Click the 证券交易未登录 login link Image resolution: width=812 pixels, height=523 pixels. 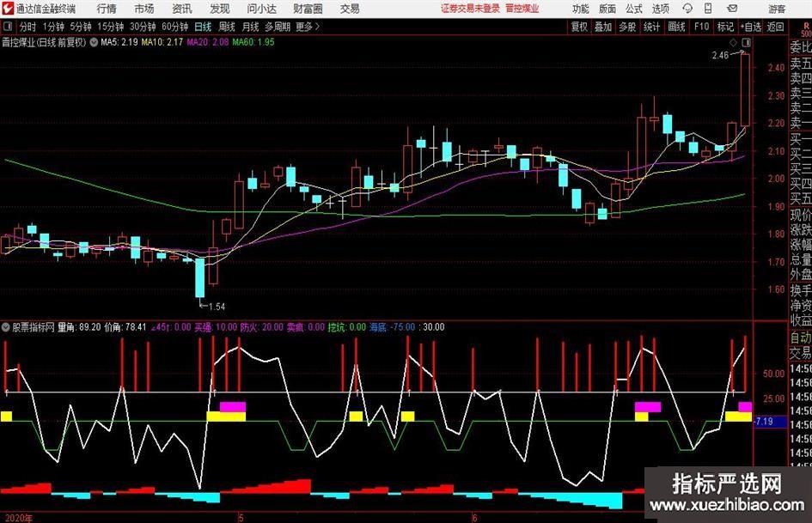[470, 9]
